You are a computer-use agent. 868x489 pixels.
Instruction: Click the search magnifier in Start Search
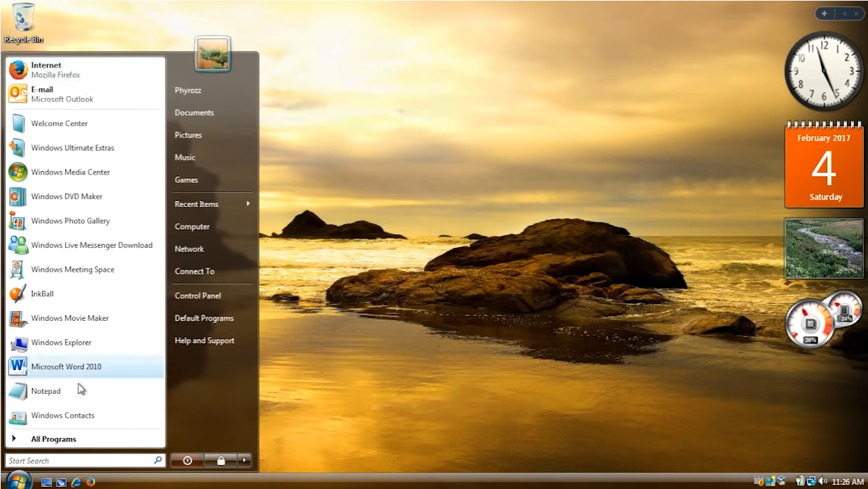(x=158, y=460)
